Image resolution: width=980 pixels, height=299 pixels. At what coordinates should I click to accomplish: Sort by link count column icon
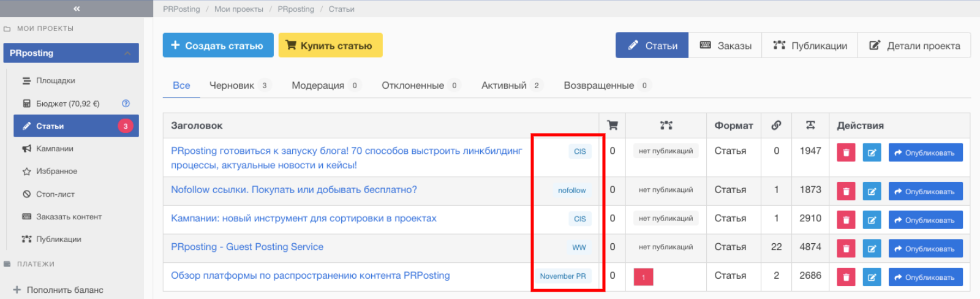[776, 125]
